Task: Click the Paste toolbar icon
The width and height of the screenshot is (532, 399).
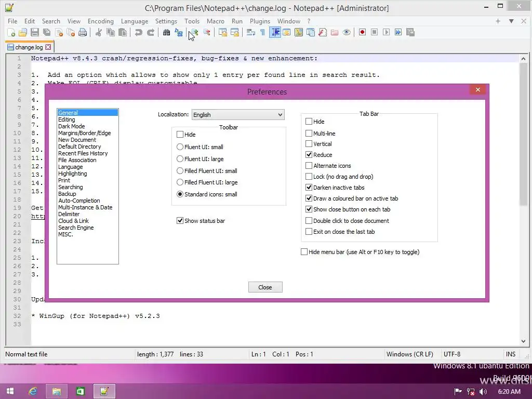Action: pyautogui.click(x=123, y=32)
